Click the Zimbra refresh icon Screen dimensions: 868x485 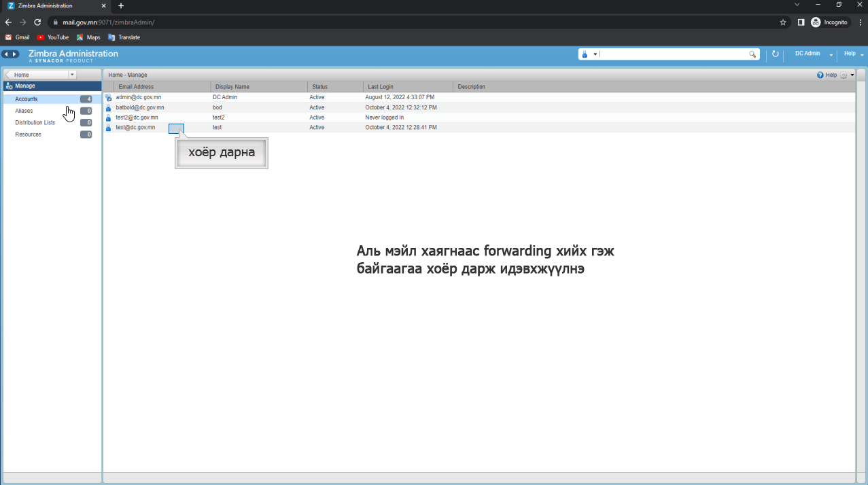[x=775, y=54]
